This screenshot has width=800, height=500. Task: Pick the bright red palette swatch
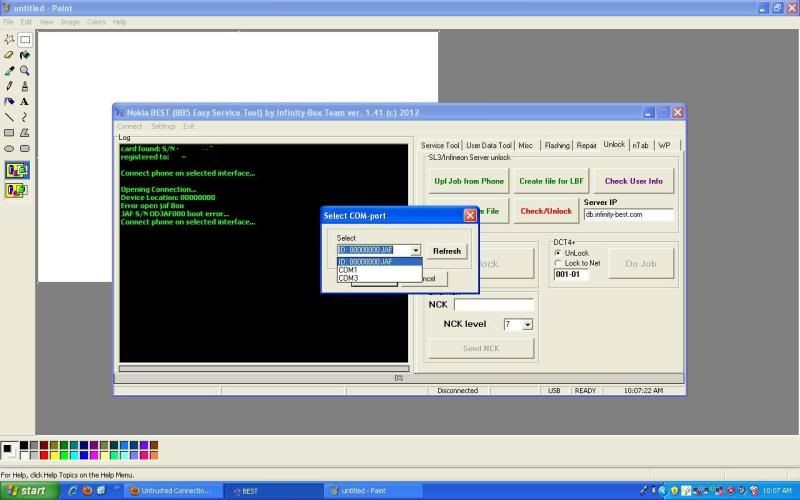44,455
